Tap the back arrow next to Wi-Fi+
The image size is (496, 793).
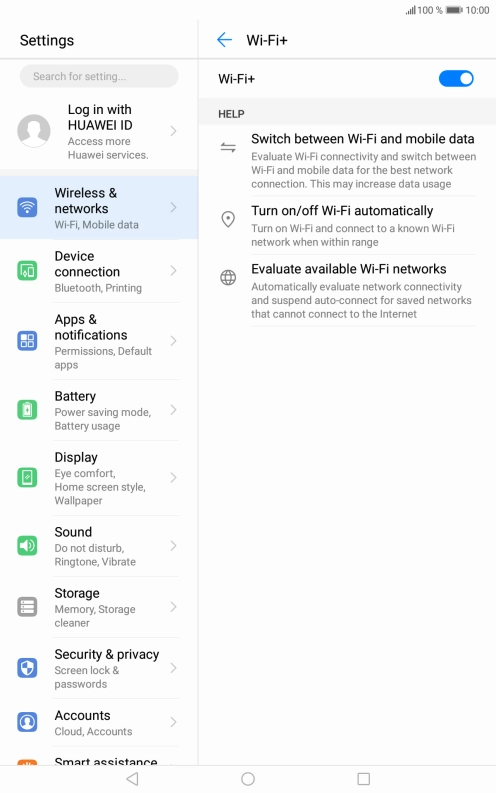(x=224, y=40)
